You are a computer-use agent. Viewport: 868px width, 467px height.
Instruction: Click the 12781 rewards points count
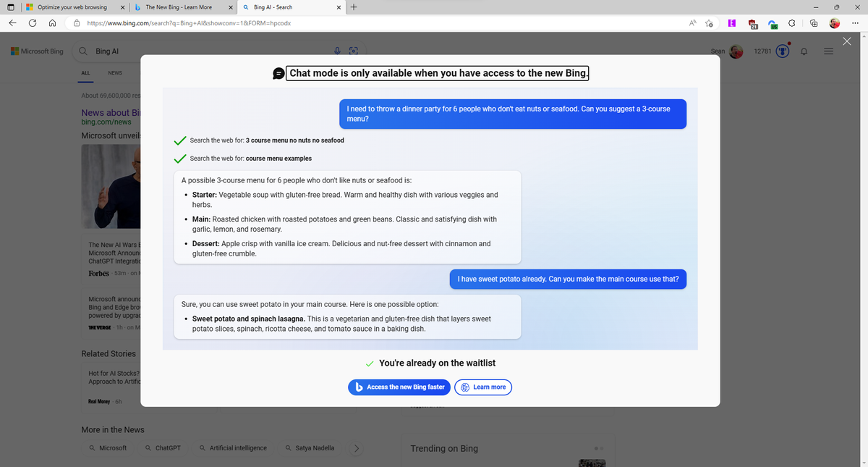pyautogui.click(x=762, y=51)
